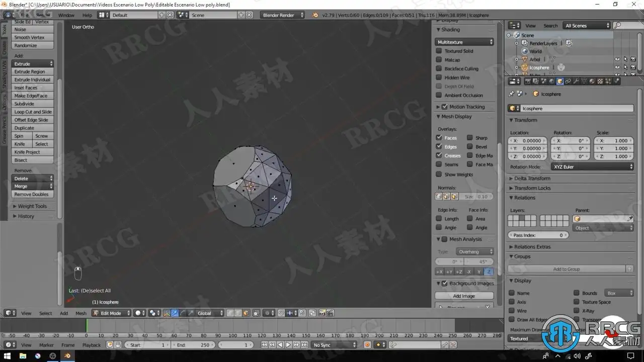Select the Object properties cube tab icon

560,81
